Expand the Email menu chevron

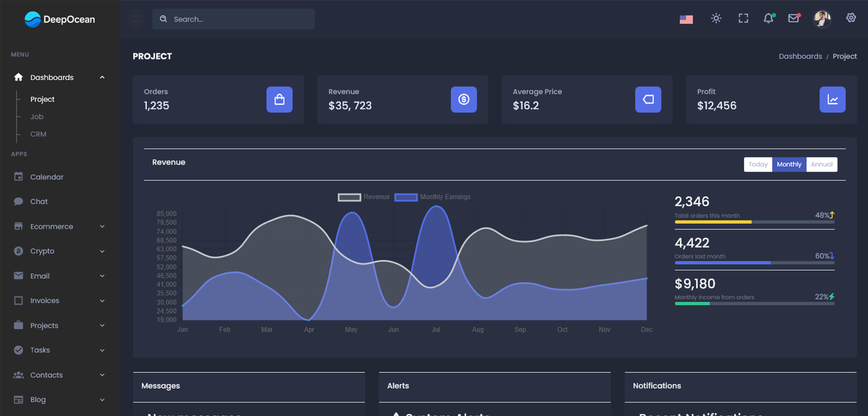102,276
